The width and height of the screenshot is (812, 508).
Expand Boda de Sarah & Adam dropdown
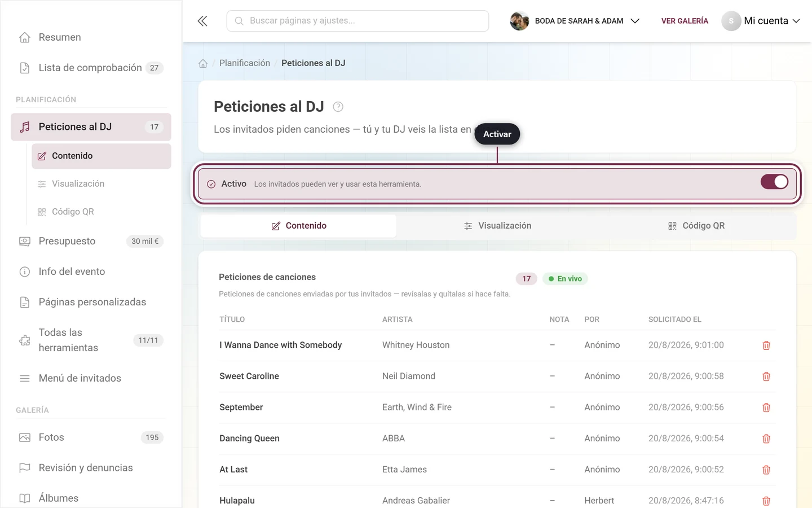point(575,21)
